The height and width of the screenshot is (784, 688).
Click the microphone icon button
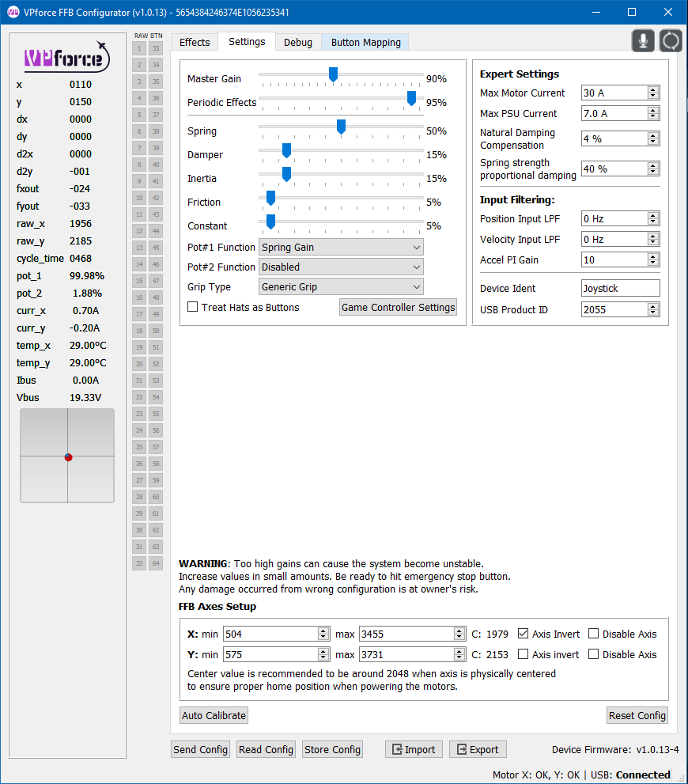[x=643, y=41]
